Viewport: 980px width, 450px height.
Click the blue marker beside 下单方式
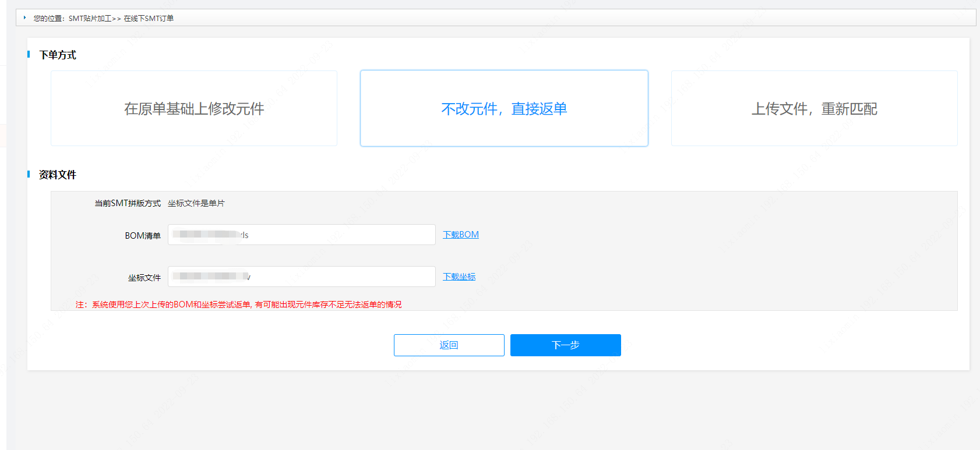click(29, 54)
